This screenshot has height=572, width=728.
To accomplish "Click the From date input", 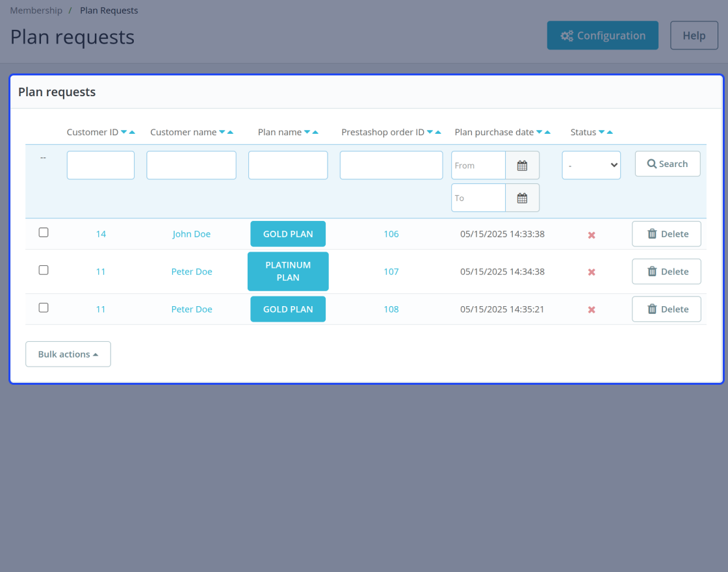I will click(478, 165).
